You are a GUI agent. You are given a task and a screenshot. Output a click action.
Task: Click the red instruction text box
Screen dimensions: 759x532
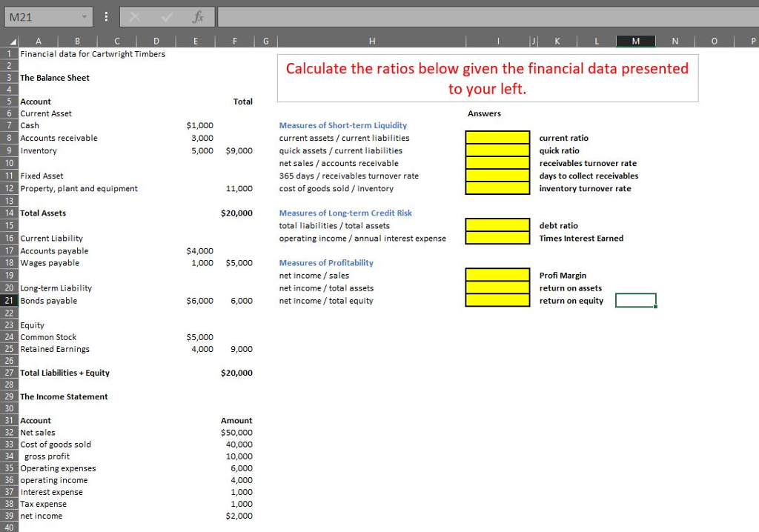486,77
